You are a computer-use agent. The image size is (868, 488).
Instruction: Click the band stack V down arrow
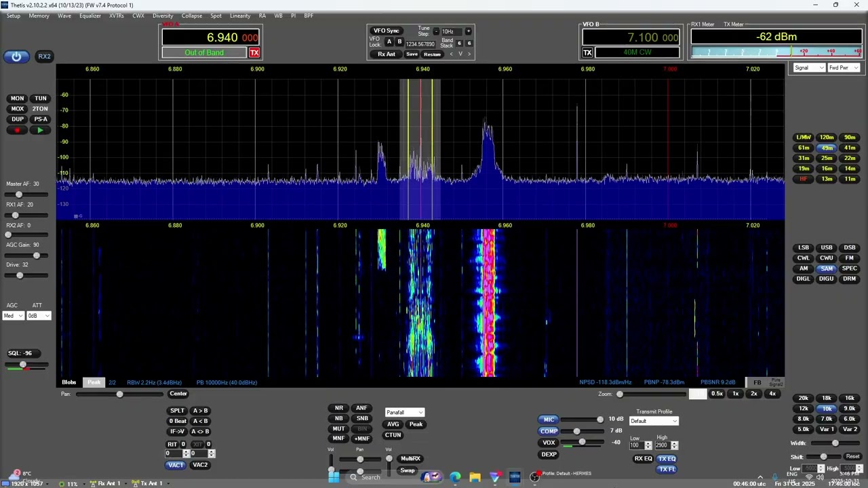(x=460, y=54)
